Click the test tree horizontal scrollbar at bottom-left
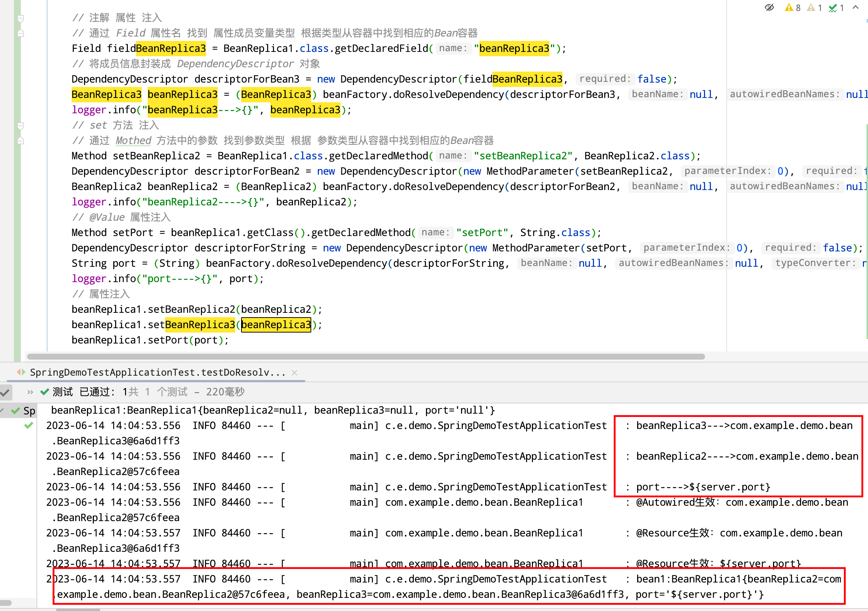 coord(6,603)
